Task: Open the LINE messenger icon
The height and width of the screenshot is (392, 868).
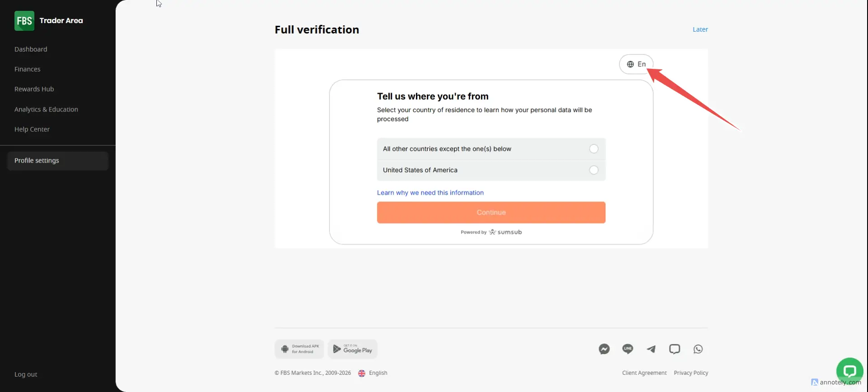Action: tap(627, 349)
